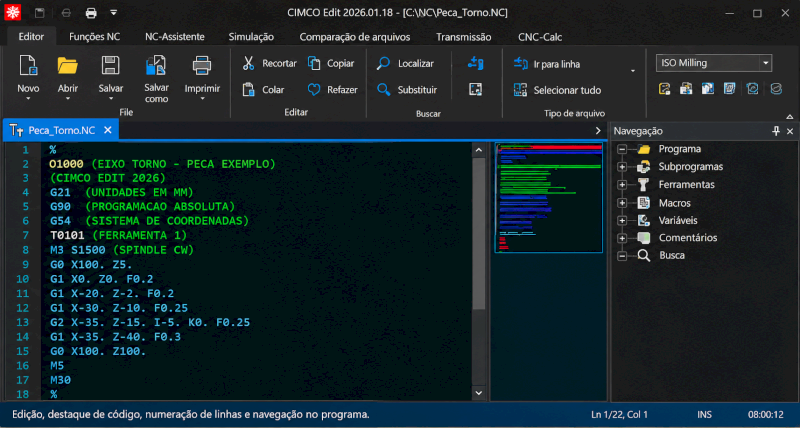800x428 pixels.
Task: Click the Refazer icon
Action: coord(314,90)
